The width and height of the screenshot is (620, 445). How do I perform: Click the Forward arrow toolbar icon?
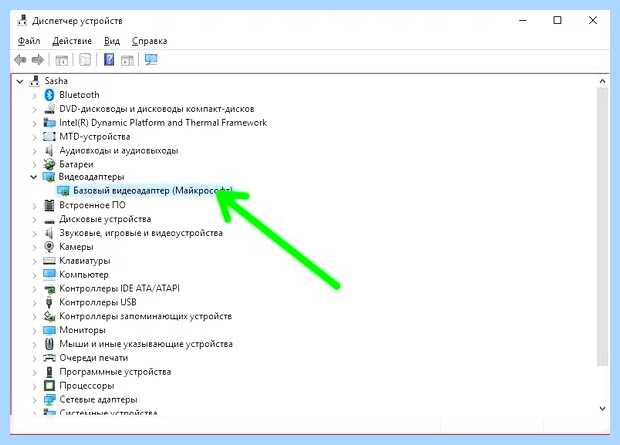point(38,60)
